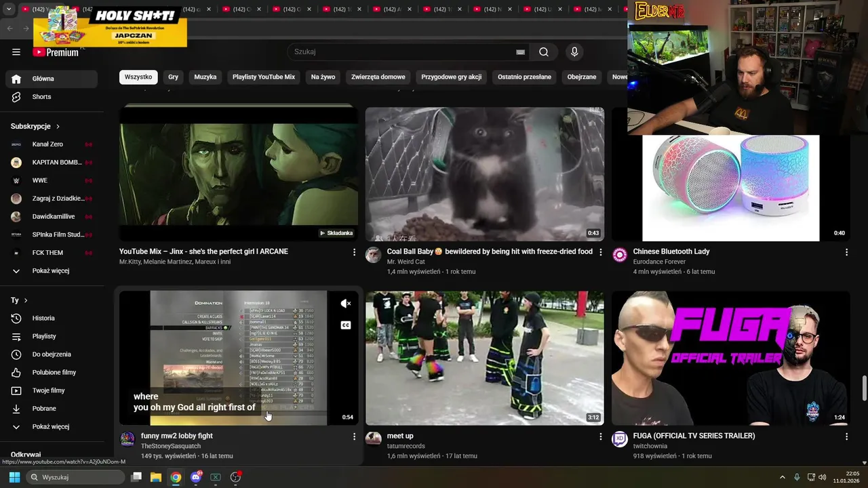Screen dimensions: 868x488
Task: Select the Gry filter chip
Action: pyautogui.click(x=174, y=77)
